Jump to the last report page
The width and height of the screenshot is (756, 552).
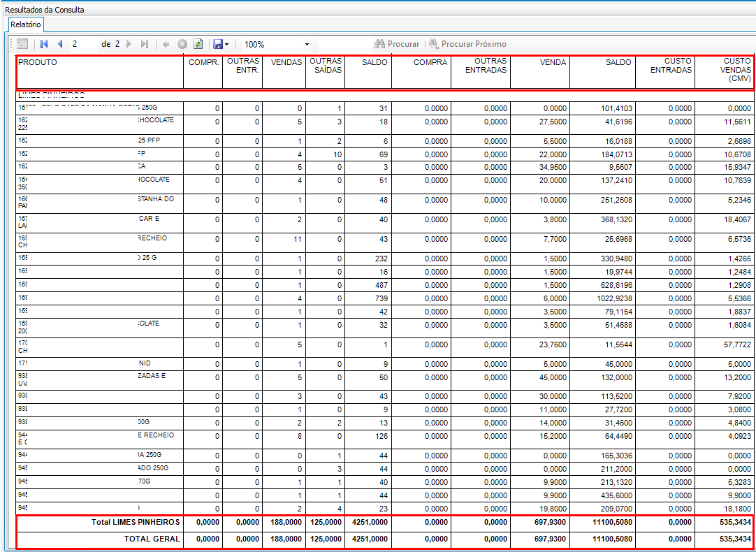[x=144, y=44]
